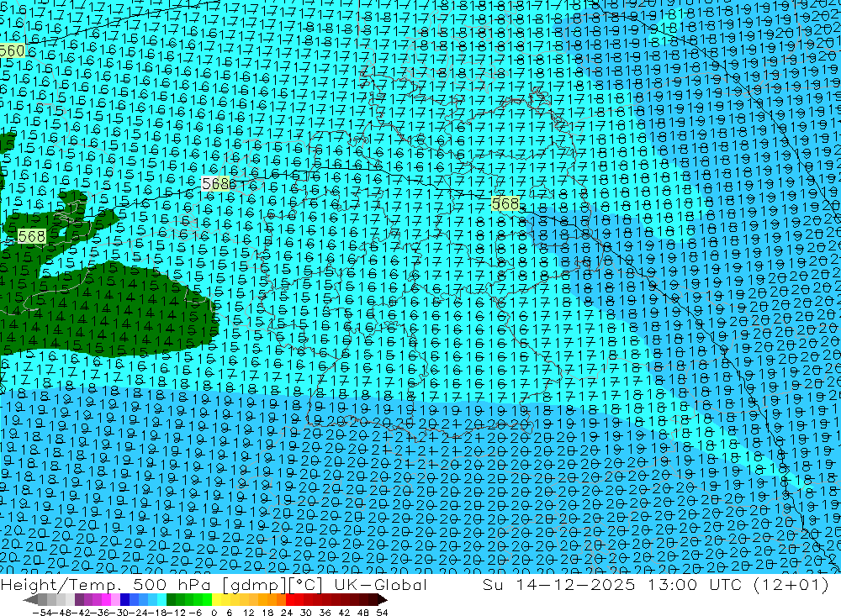Click the pink swatch in the color scale
841x616 pixels.
click(115, 599)
